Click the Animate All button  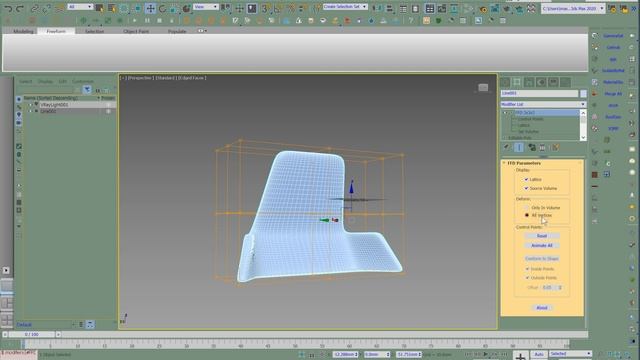(542, 246)
